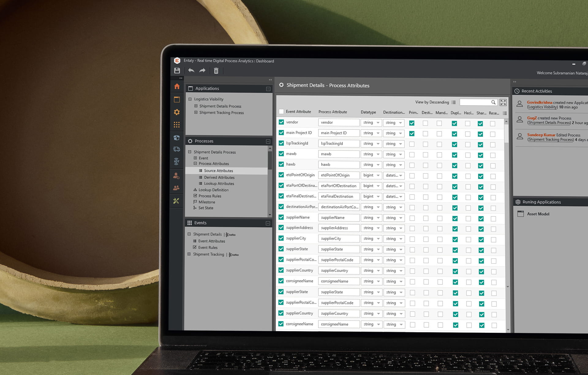
Task: Open the Logistics Visibility activity link
Action: point(542,107)
